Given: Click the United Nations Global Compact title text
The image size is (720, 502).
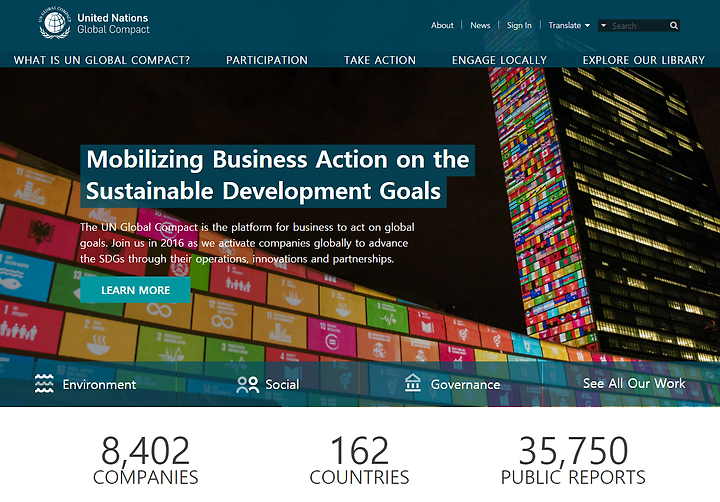Looking at the screenshot, I should click(113, 23).
